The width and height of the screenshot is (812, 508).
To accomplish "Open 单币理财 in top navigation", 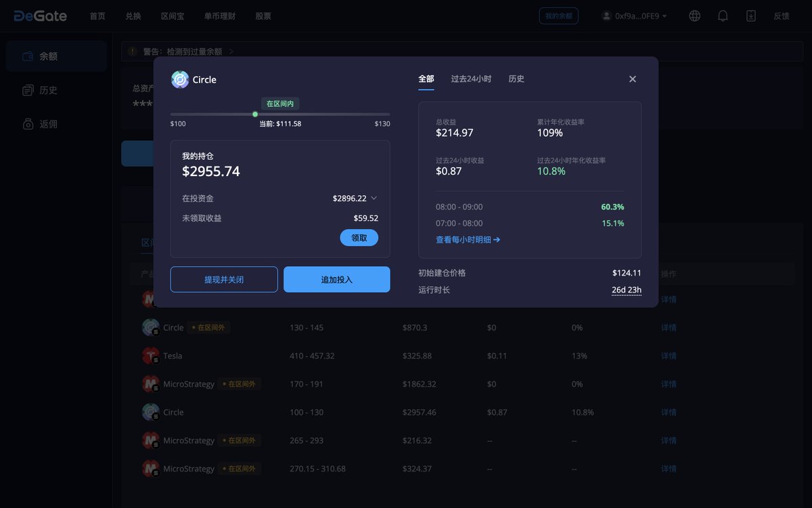I will [220, 16].
